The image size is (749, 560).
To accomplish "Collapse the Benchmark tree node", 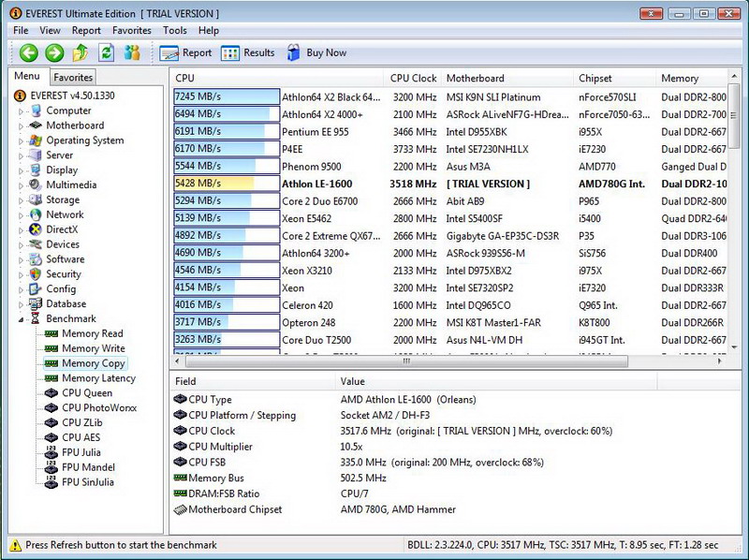I will point(21,319).
